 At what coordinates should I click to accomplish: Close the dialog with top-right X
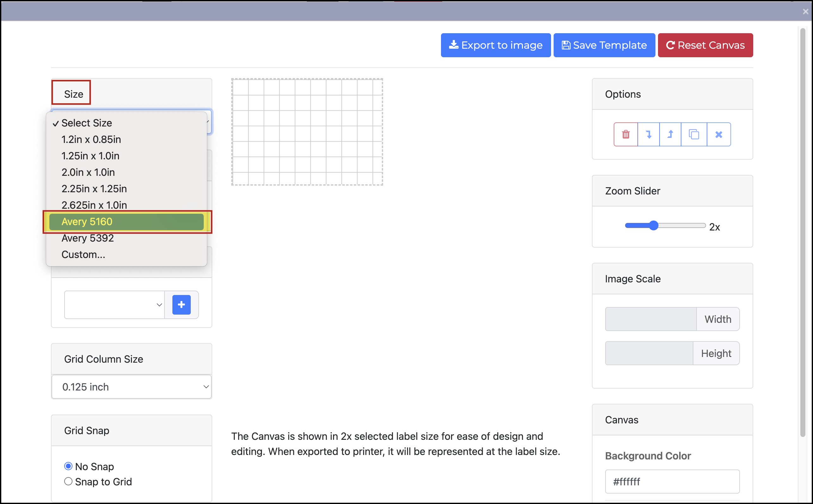805,12
